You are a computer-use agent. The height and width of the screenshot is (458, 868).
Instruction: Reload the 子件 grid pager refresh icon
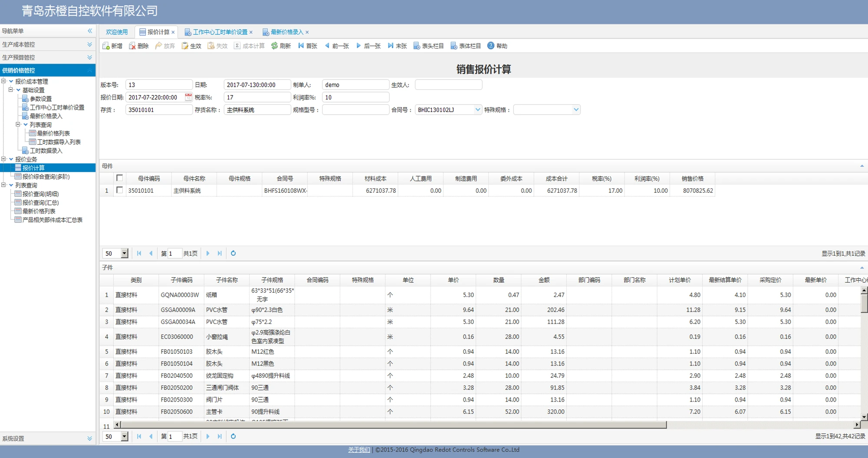point(233,436)
